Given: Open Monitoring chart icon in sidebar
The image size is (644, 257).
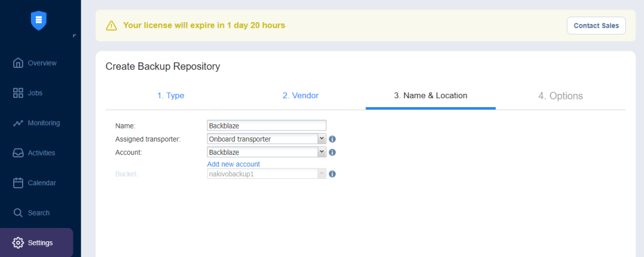Looking at the screenshot, I should 18,123.
